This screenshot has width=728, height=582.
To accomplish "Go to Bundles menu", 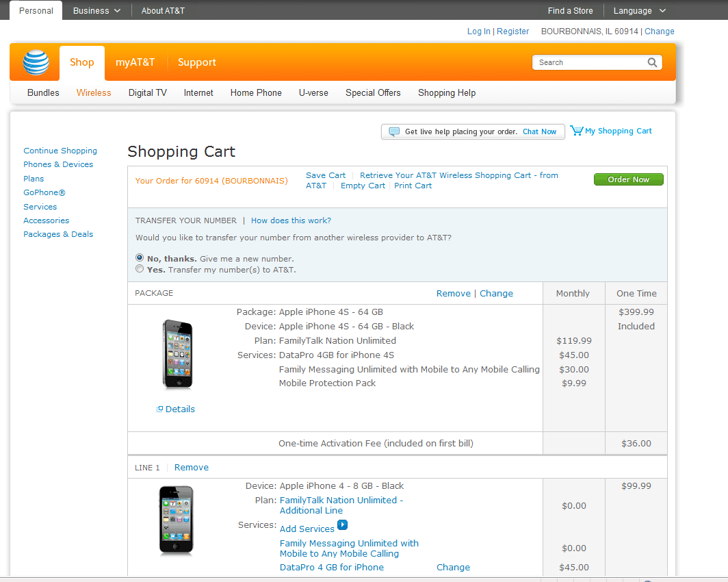I will coord(43,92).
